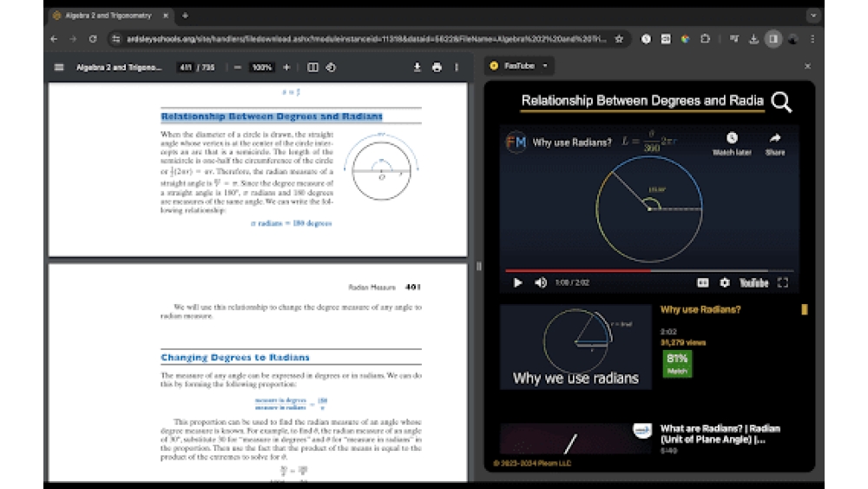
Task: Print the Algebra 2 PDF document
Action: click(437, 67)
